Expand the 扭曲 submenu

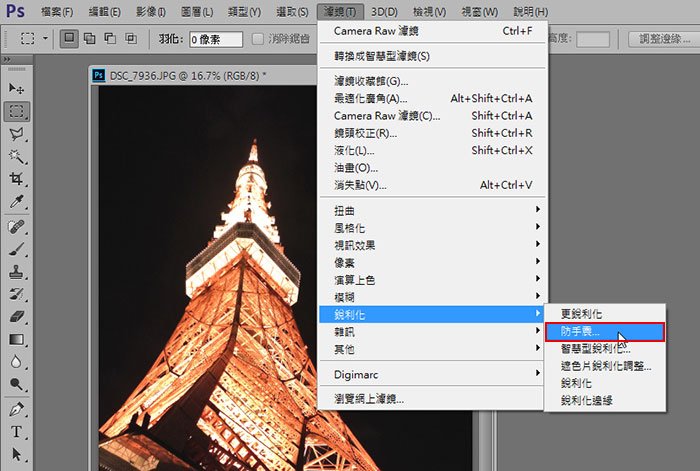pyautogui.click(x=432, y=210)
